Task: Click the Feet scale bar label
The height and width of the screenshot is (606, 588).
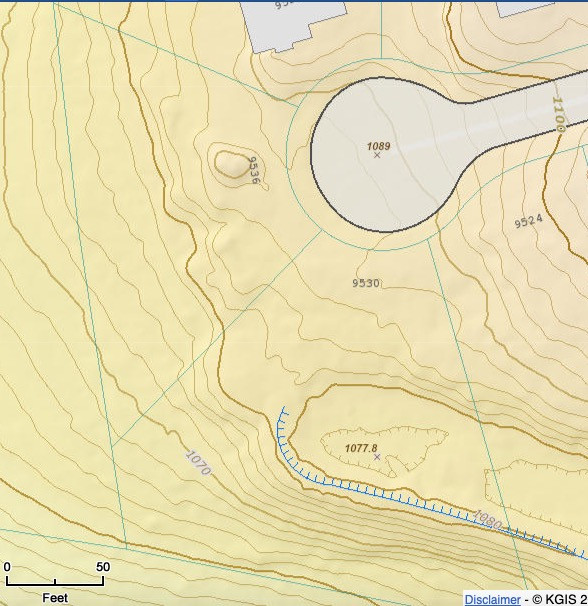Action: click(x=55, y=598)
